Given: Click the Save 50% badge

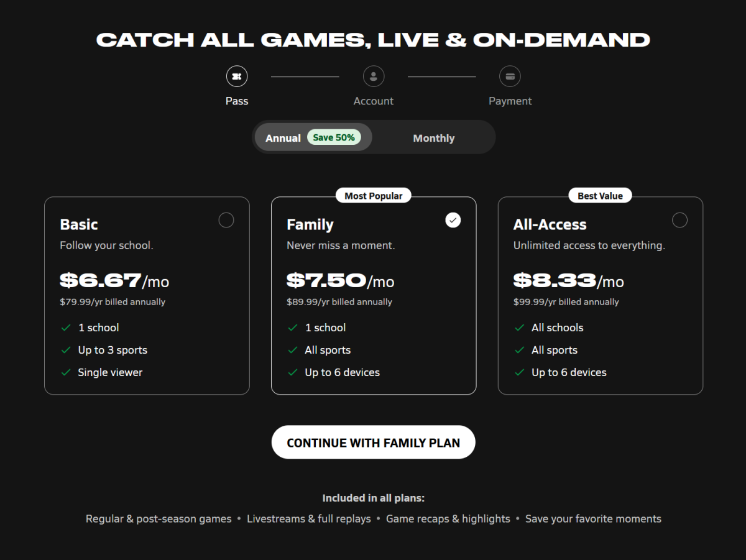Looking at the screenshot, I should pos(334,137).
